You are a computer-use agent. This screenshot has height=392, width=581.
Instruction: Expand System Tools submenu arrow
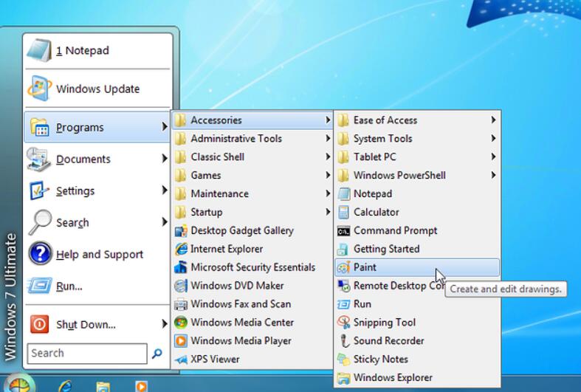point(493,138)
